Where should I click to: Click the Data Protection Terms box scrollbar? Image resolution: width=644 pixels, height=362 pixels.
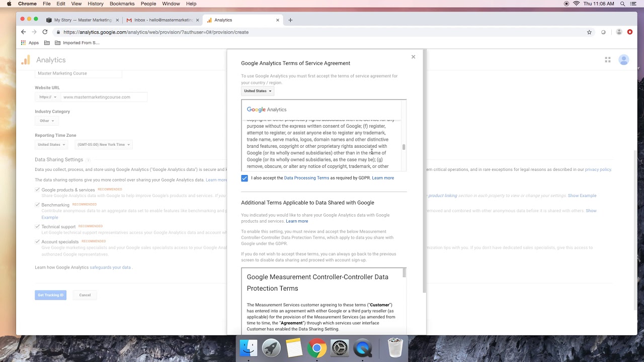pyautogui.click(x=404, y=273)
